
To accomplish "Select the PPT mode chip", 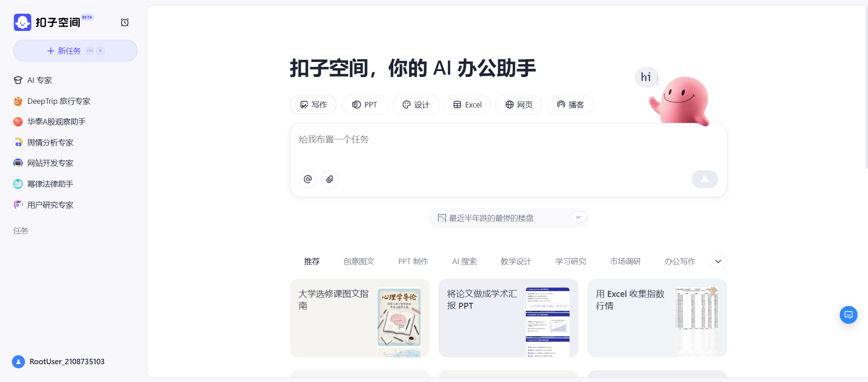I will pos(365,105).
